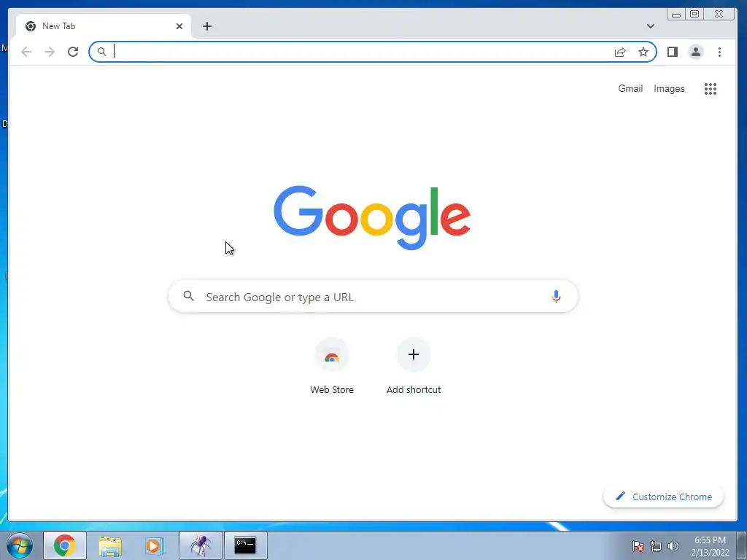Viewport: 747px width, 560px height.
Task: Switch to the Command Prompt taskbar window
Action: pyautogui.click(x=245, y=545)
